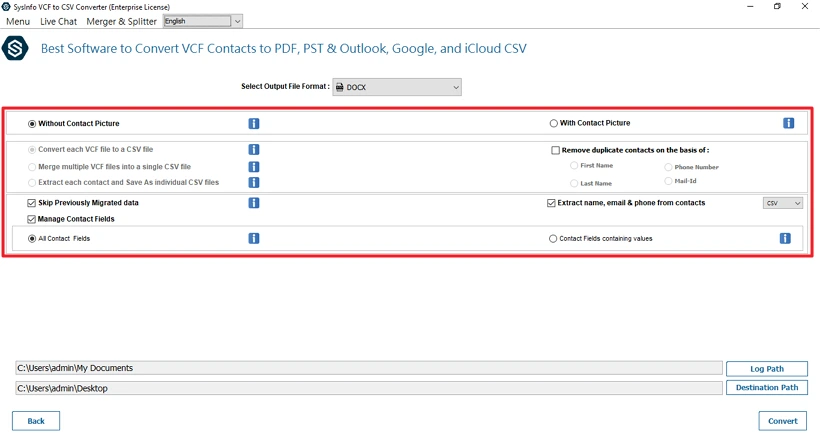Select All Contact Fields radio button
820x437 pixels.
click(x=32, y=238)
